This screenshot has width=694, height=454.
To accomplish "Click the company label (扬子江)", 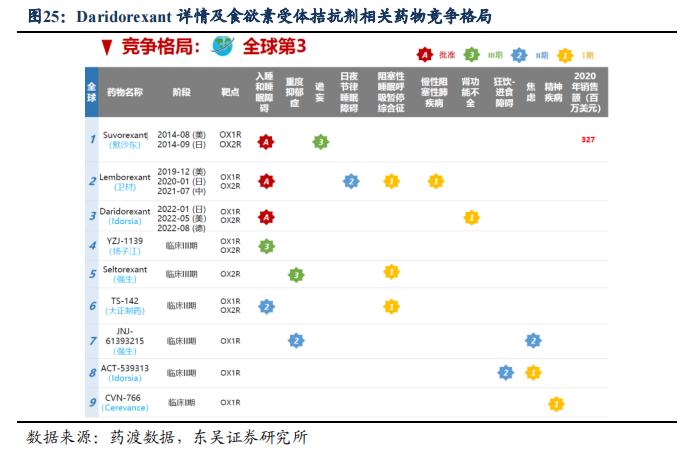I will tap(125, 251).
